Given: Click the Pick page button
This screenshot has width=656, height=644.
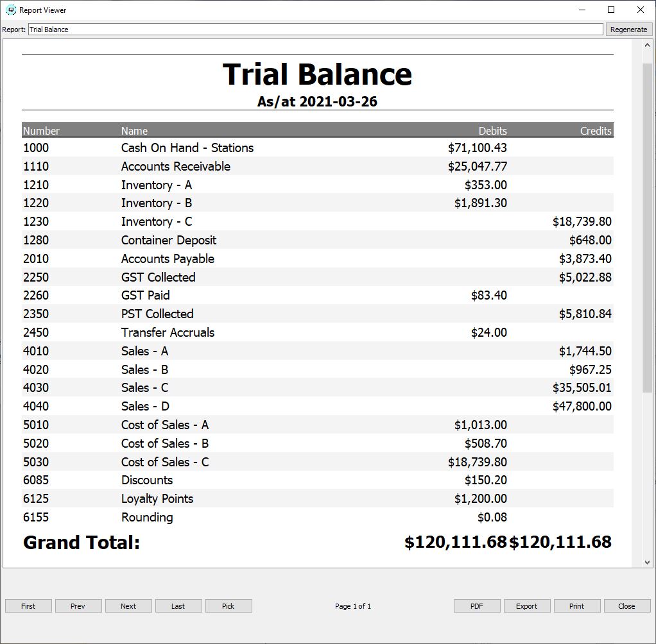Looking at the screenshot, I should (229, 606).
